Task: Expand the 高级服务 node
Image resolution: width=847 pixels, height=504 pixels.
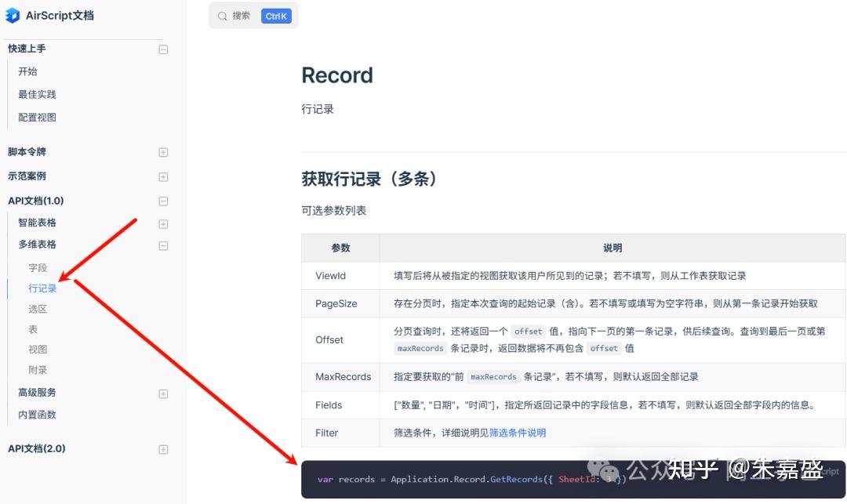Action: tap(163, 394)
